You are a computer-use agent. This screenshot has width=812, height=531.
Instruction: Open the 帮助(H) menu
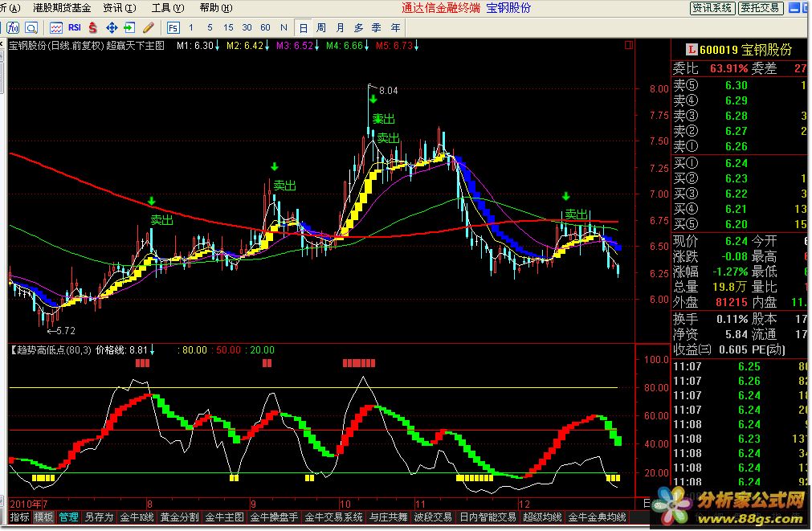216,8
